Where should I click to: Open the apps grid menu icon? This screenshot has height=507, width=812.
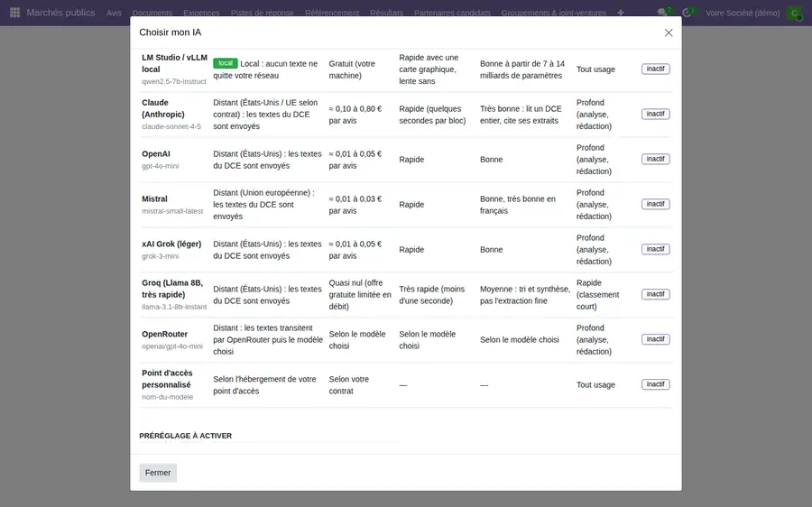[x=14, y=13]
